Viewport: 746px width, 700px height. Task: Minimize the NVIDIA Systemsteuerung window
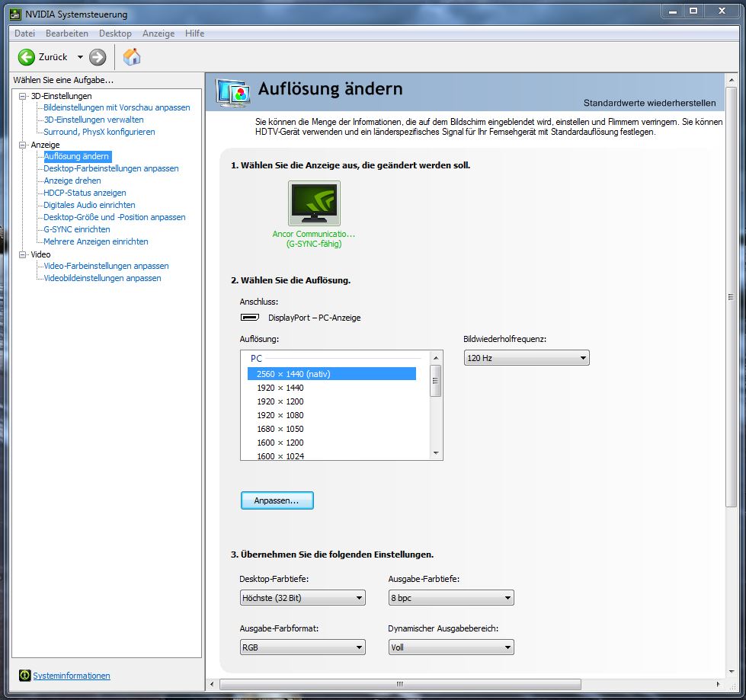pyautogui.click(x=673, y=11)
